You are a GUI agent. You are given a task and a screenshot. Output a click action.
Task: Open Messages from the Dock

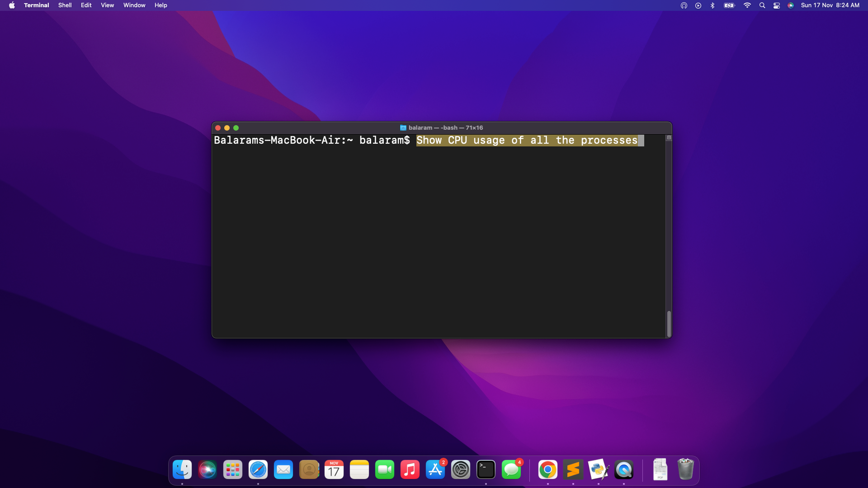[511, 470]
